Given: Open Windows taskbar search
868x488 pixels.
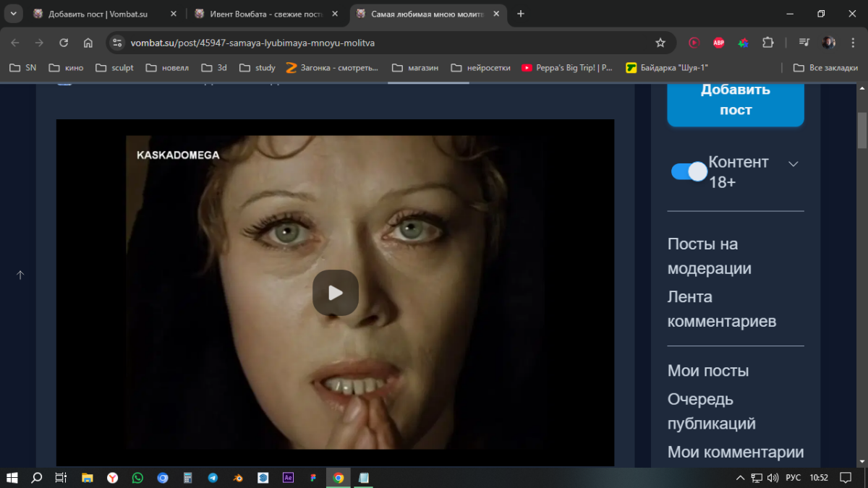Looking at the screenshot, I should point(37,478).
